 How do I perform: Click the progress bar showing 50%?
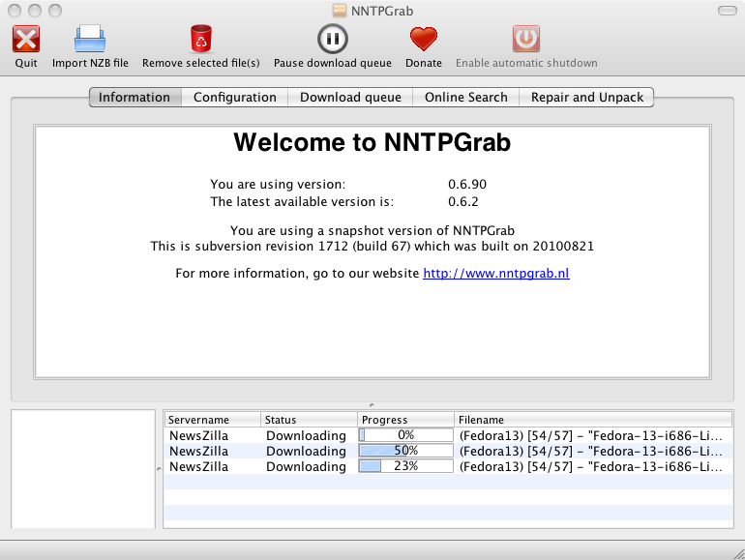pos(405,451)
